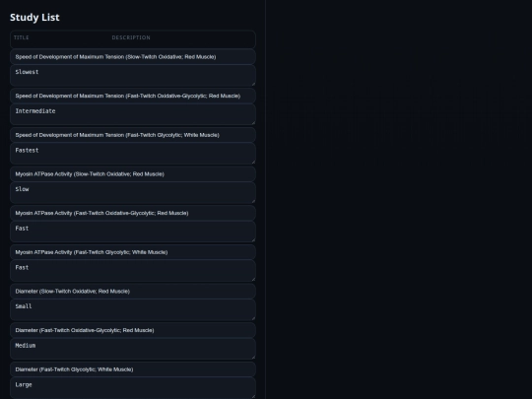Click the 'Slow' description textarea
Screen dimensions: 532x399
pos(133,192)
